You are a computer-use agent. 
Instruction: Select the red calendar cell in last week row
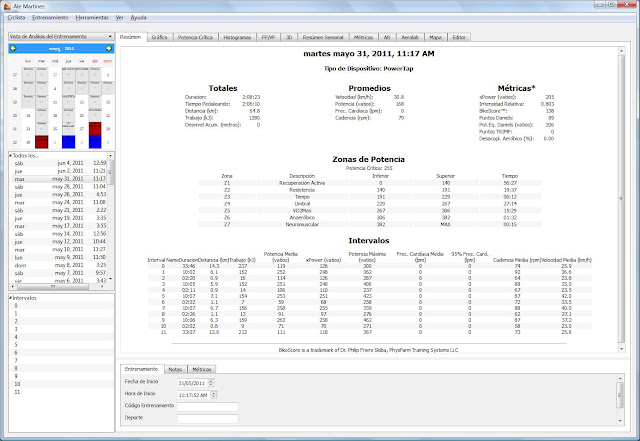(x=42, y=142)
